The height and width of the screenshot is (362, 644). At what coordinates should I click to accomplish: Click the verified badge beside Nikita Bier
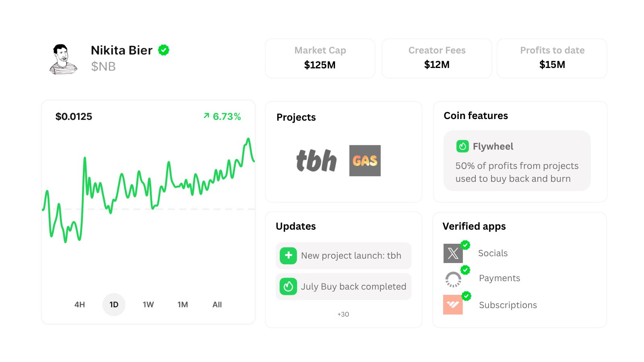163,50
